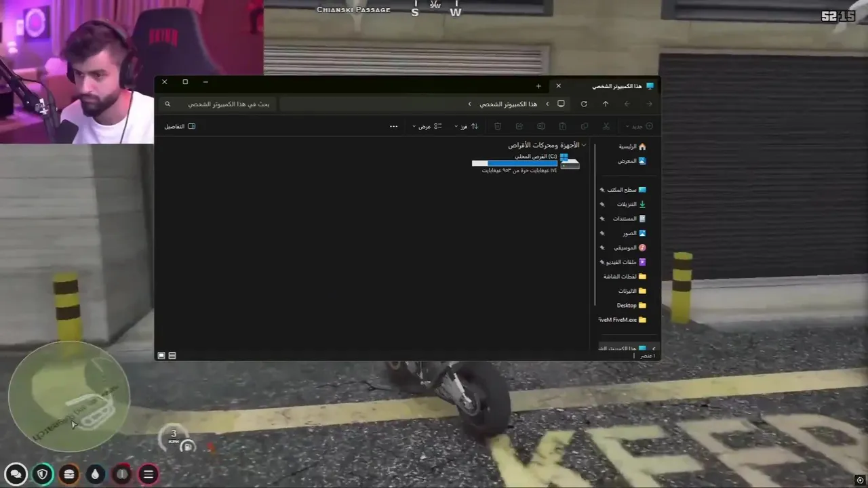Click the chat bubble HUD icon
Screen dimensions: 868x488
[x=16, y=474]
